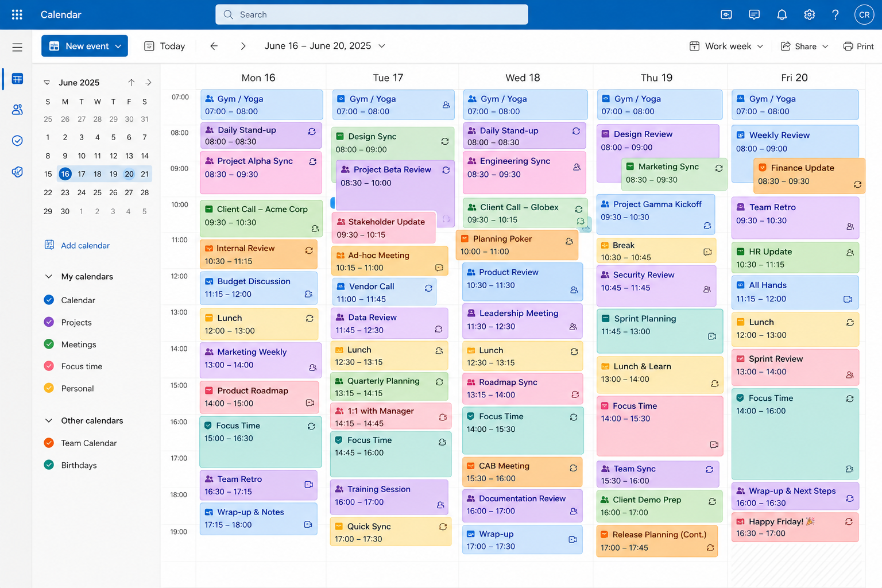
Task: Toggle the hamburger navigation menu
Action: [x=17, y=47]
